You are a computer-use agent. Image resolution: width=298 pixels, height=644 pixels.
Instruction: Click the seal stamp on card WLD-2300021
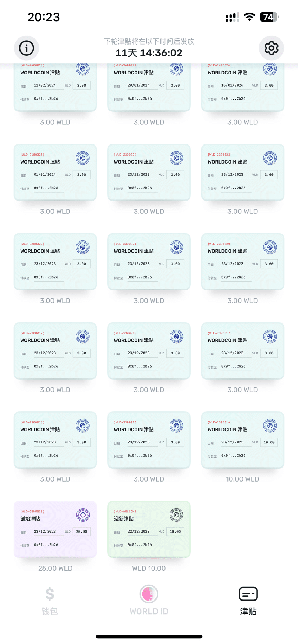pos(176,247)
